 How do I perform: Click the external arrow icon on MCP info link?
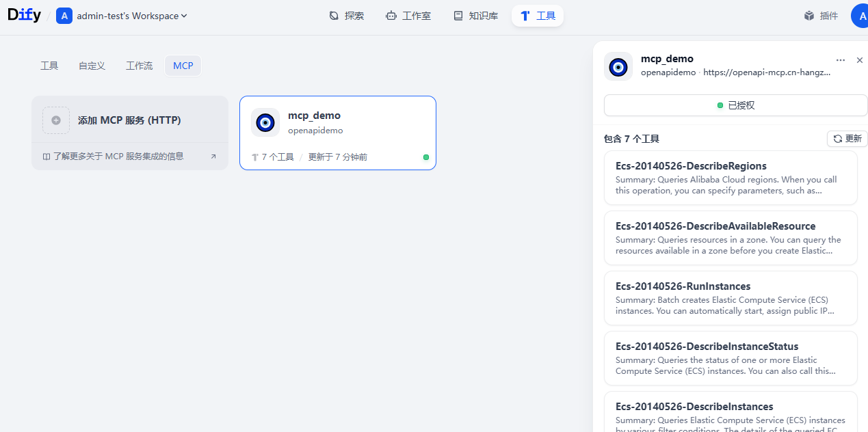[x=213, y=157]
